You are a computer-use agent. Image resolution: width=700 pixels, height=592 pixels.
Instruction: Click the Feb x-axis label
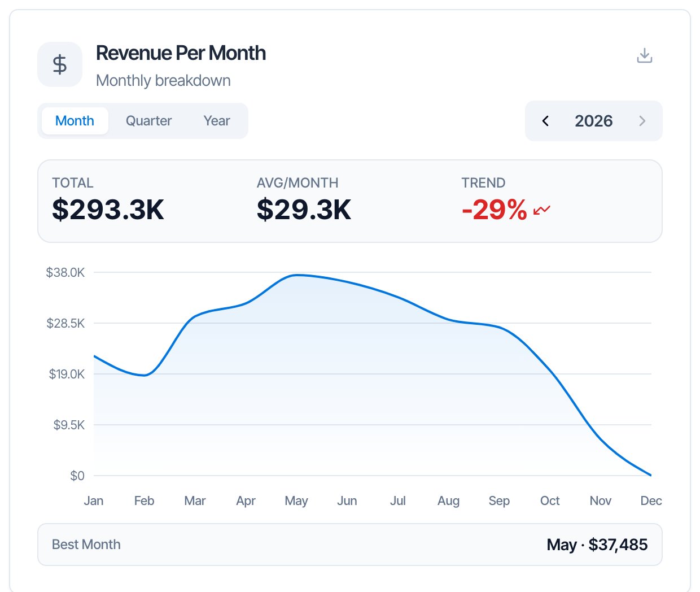pyautogui.click(x=145, y=500)
